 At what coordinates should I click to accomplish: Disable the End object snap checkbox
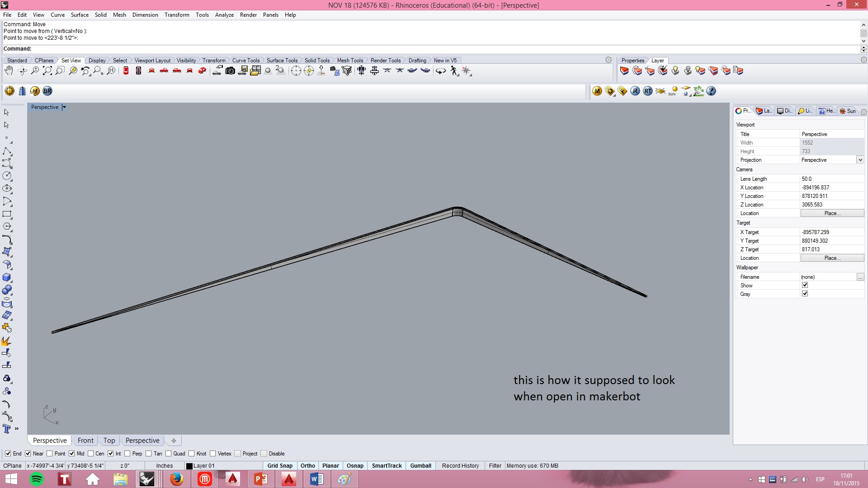point(8,454)
